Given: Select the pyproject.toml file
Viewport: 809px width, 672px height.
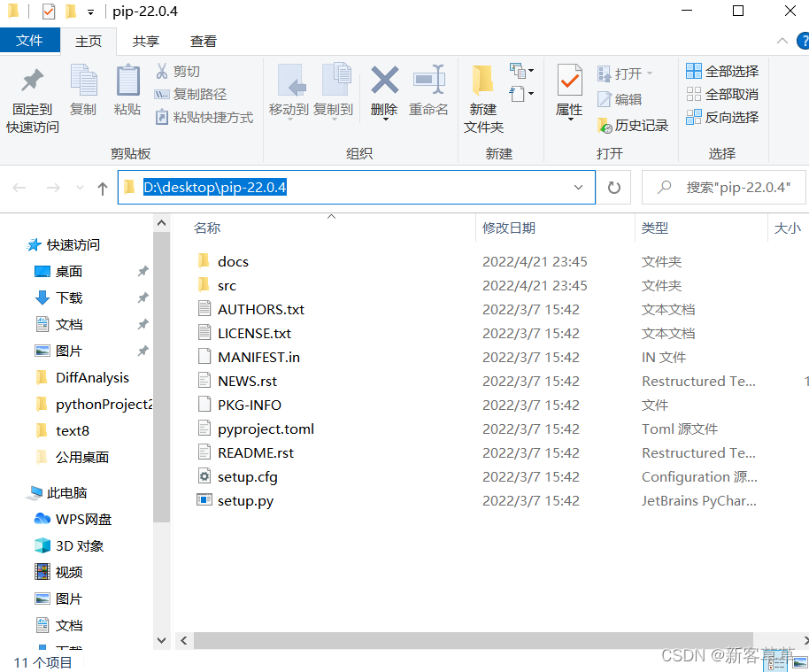Looking at the screenshot, I should click(266, 429).
